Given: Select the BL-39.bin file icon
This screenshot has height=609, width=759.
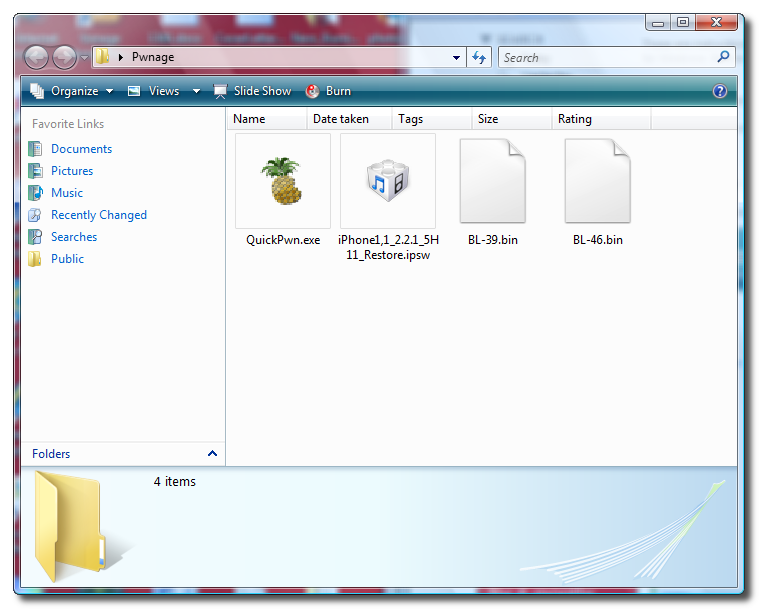Looking at the screenshot, I should tap(492, 181).
